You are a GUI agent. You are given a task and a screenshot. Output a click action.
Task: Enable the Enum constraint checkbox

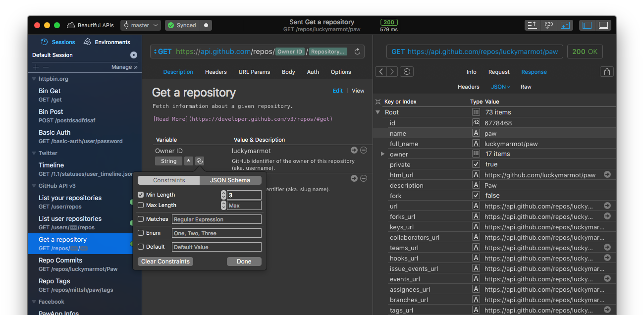pyautogui.click(x=140, y=232)
